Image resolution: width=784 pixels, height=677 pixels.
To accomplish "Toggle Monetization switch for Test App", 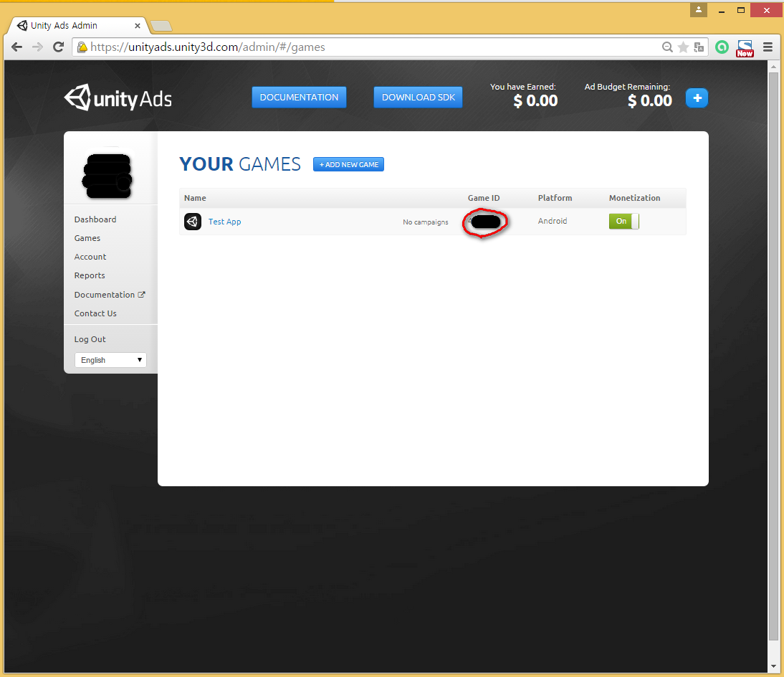I will click(x=624, y=221).
